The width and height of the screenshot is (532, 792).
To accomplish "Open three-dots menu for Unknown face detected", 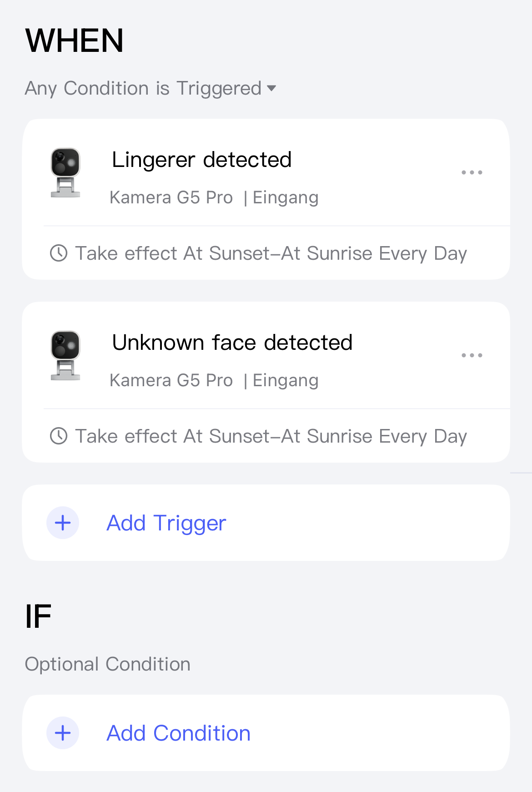I will coord(472,355).
